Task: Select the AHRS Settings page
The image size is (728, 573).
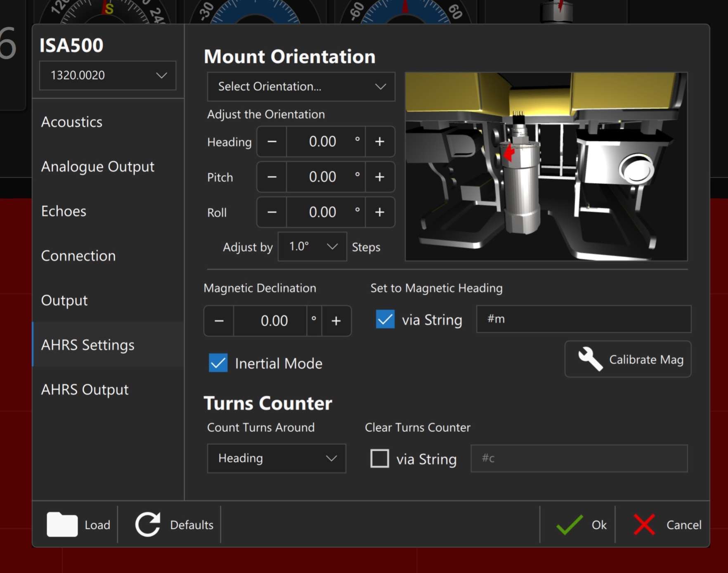Action: 108,345
